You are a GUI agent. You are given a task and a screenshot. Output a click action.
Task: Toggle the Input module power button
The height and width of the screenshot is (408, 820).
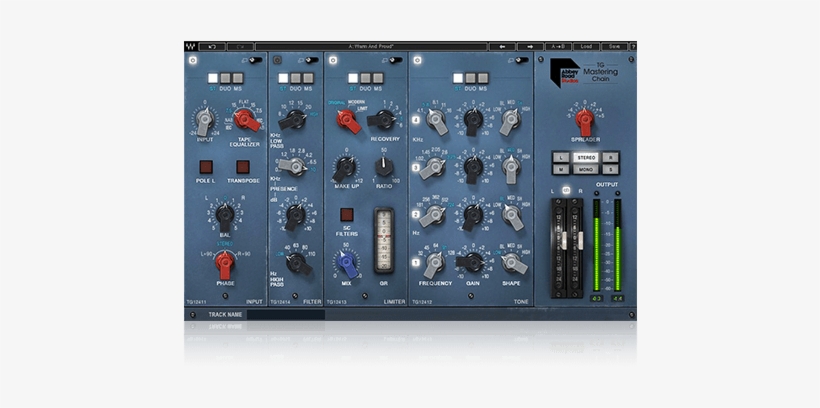tap(193, 60)
